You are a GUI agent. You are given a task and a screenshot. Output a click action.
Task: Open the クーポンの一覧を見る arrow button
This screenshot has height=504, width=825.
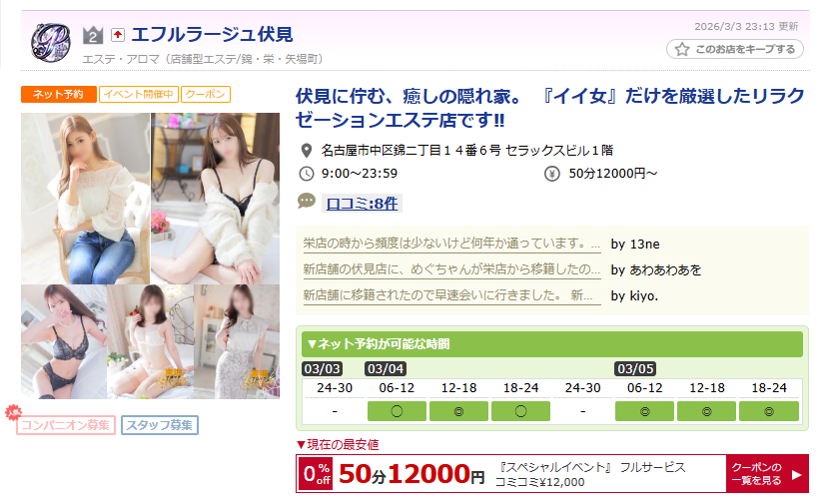coord(767,473)
